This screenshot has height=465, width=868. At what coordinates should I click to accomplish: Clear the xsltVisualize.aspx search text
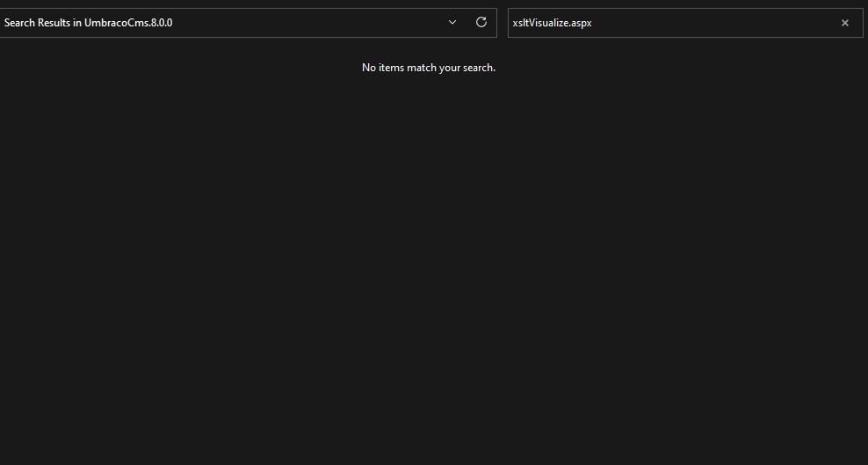845,23
